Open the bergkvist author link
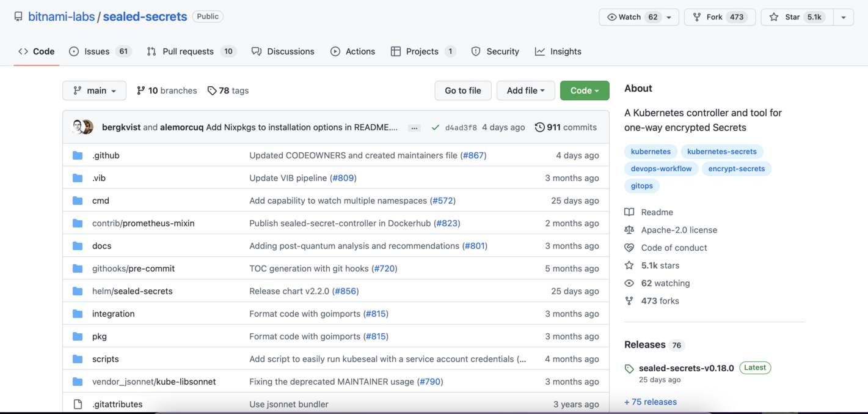This screenshot has width=868, height=414. 121,127
